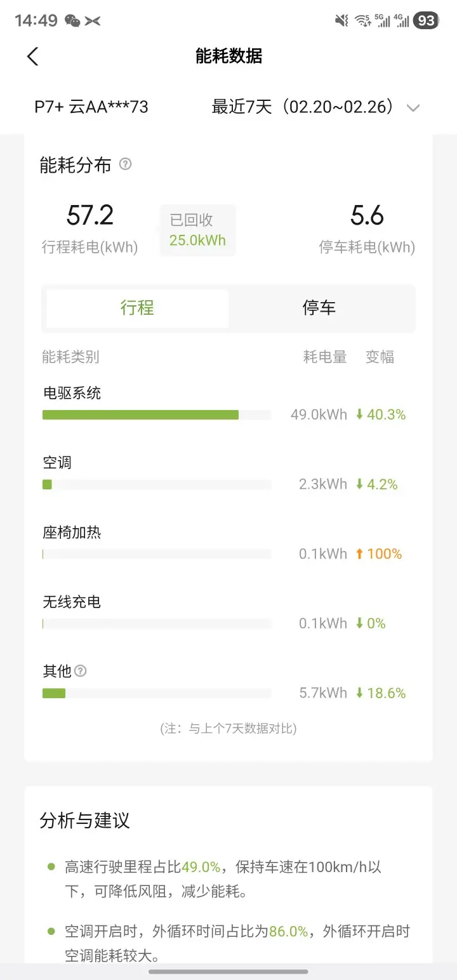Tap the 座椅加热 100% increase indicator
The width and height of the screenshot is (457, 980).
378,554
